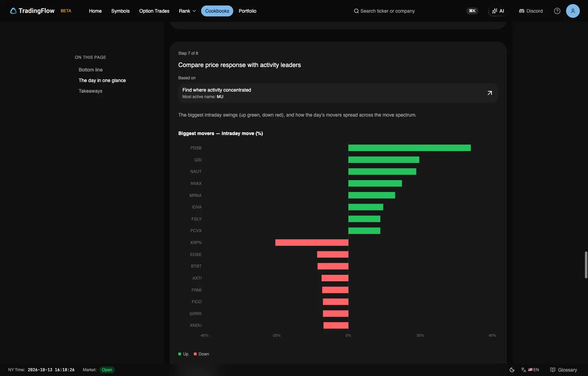588x376 pixels.
Task: Click the NY Time clock value
Action: tap(51, 370)
